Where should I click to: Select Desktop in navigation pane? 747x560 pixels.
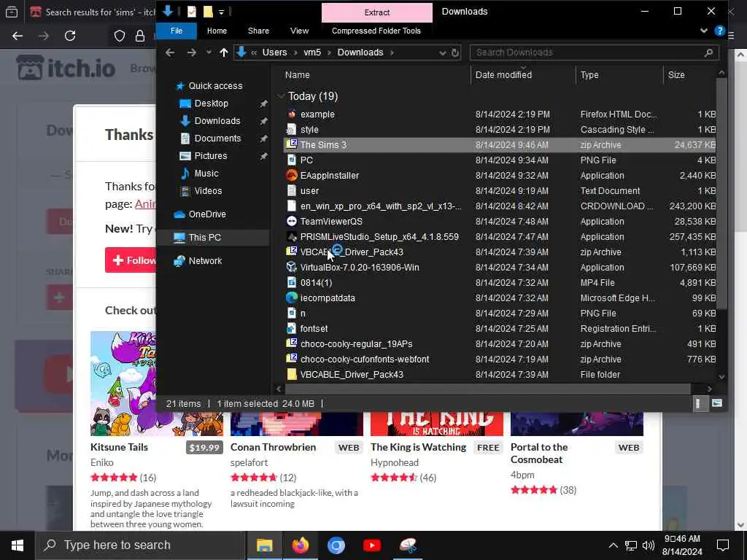(x=211, y=104)
